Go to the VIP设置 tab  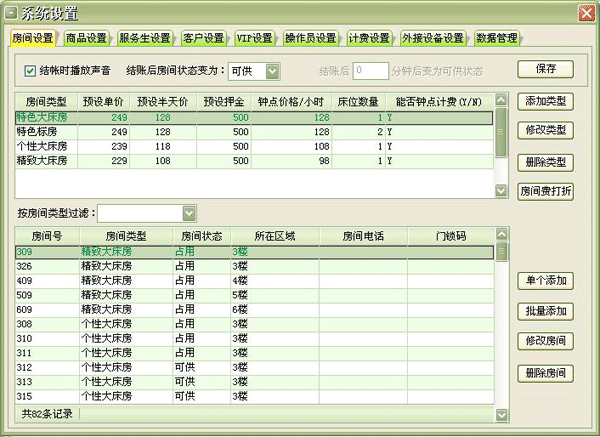[254, 38]
